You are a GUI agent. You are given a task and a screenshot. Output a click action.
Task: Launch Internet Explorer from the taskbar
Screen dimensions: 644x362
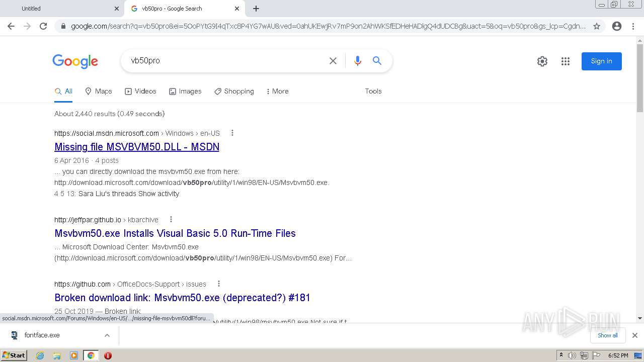pos(40,355)
